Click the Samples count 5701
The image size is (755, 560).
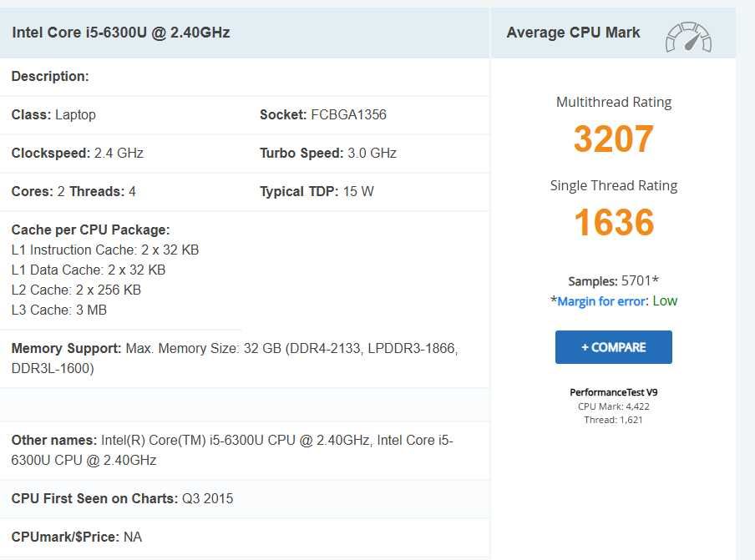click(x=640, y=281)
